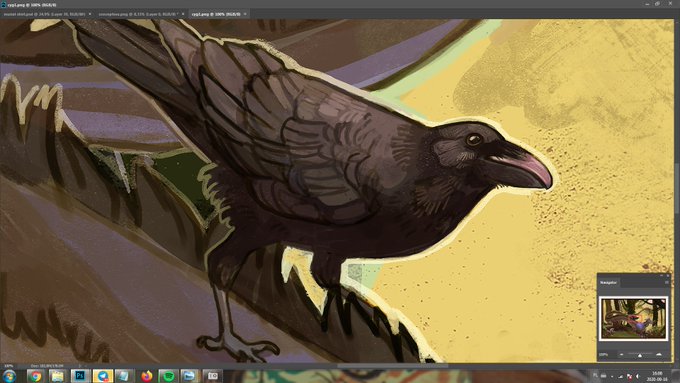
Task: Click the Navigator zoom slider handle
Action: tap(640, 356)
